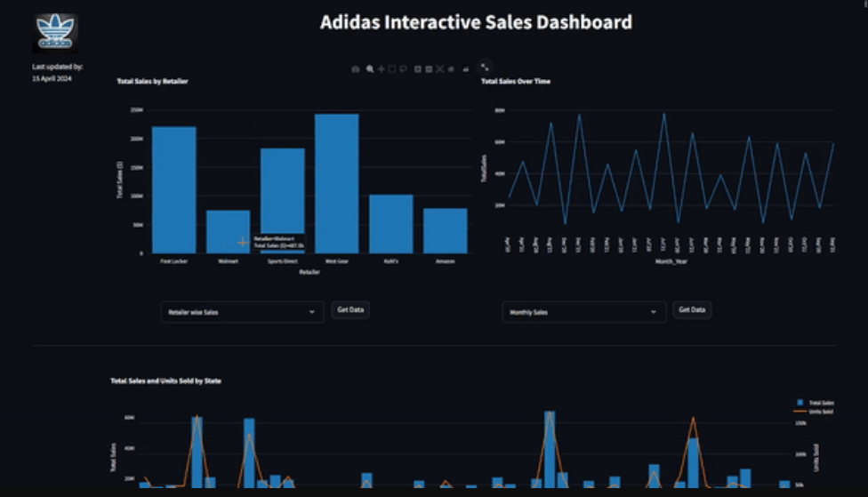Open the Retailer wise Sales dropdown
868x497 pixels.
[242, 312]
